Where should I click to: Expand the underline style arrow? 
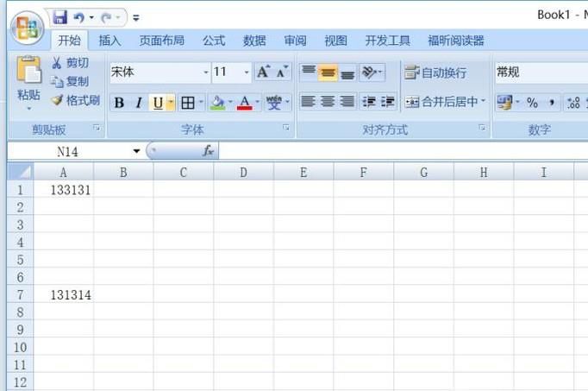[x=171, y=102]
